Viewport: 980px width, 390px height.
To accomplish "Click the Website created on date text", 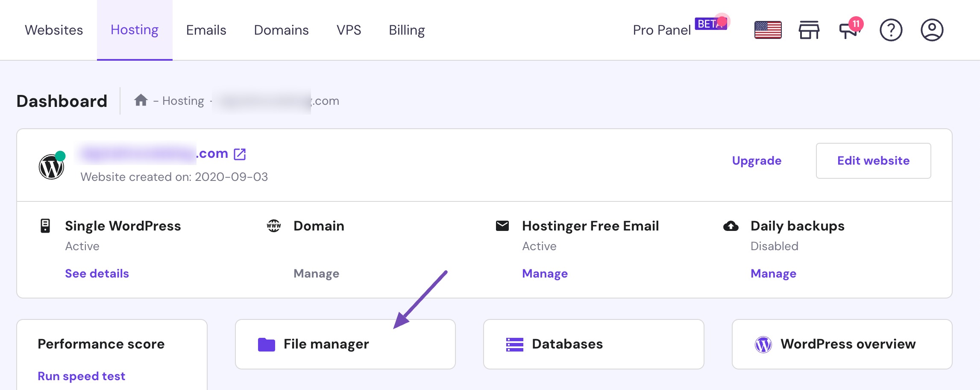I will tap(174, 177).
